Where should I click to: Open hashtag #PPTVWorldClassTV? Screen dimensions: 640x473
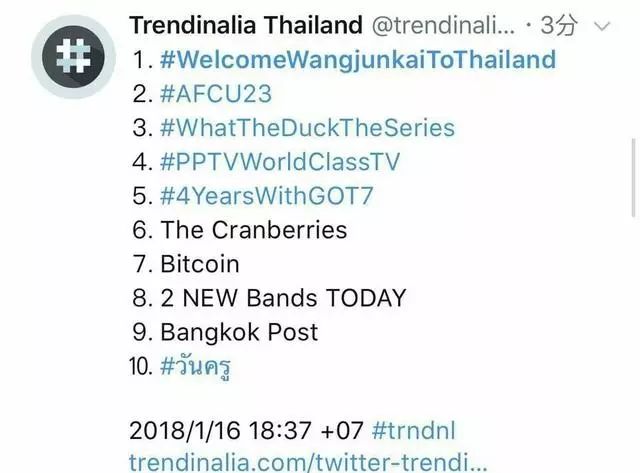click(280, 162)
